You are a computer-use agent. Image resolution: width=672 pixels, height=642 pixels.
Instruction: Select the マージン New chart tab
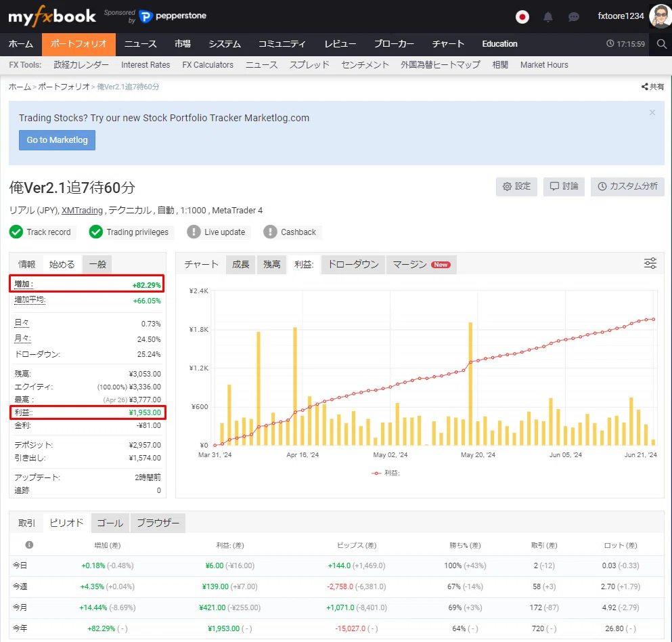click(x=422, y=265)
